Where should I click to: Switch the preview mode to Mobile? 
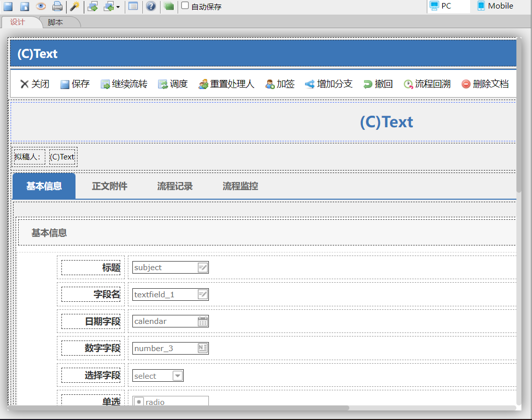click(x=495, y=6)
